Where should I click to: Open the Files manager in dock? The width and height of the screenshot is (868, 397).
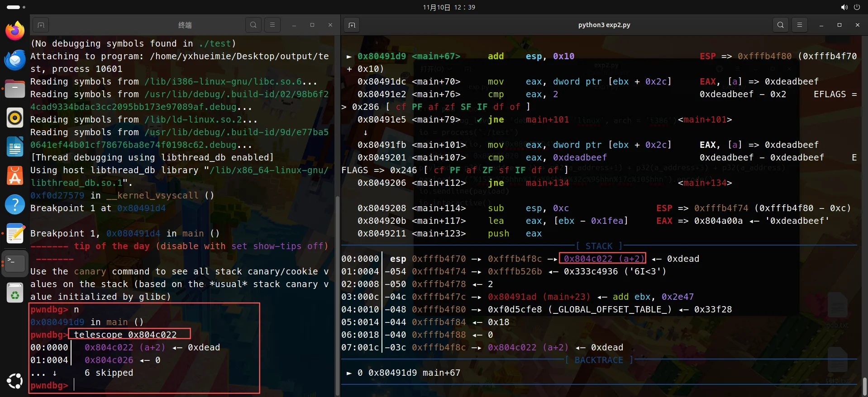tap(15, 89)
